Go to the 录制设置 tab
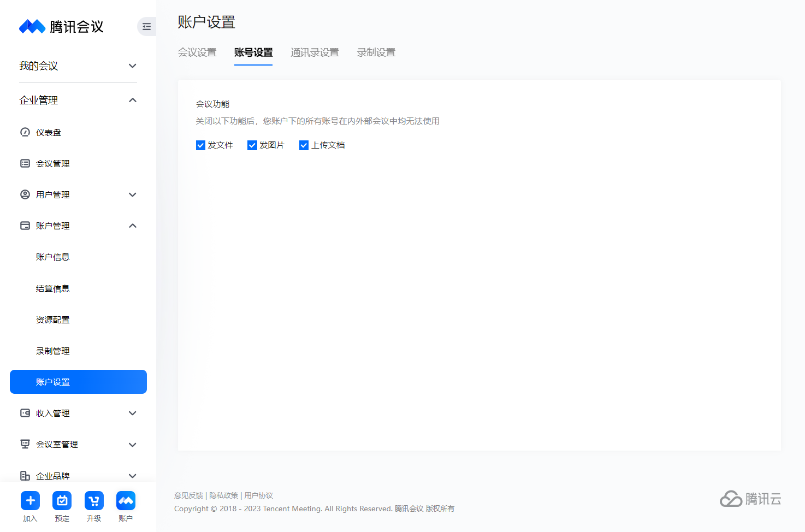 tap(376, 52)
